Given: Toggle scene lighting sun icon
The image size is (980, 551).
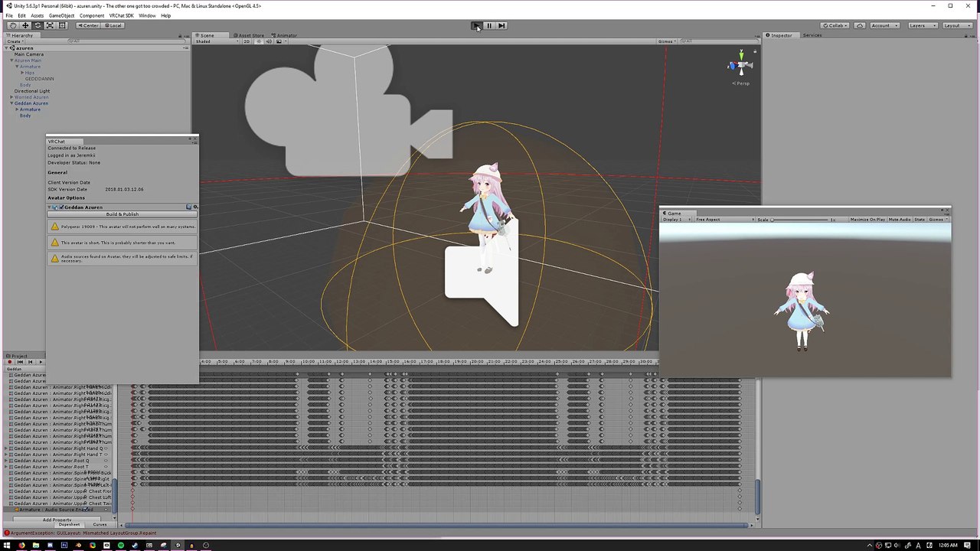Looking at the screenshot, I should point(259,41).
